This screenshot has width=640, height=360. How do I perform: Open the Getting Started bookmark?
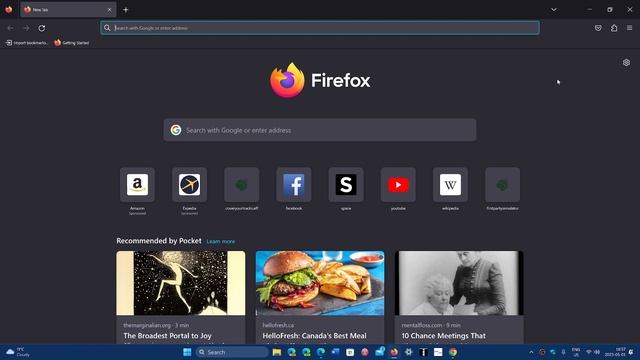tap(72, 43)
